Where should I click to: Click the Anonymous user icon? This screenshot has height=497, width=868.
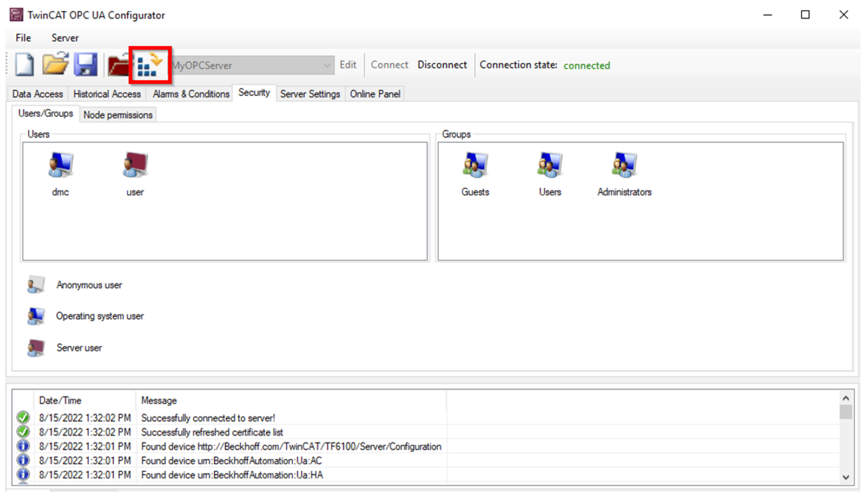[x=36, y=285]
